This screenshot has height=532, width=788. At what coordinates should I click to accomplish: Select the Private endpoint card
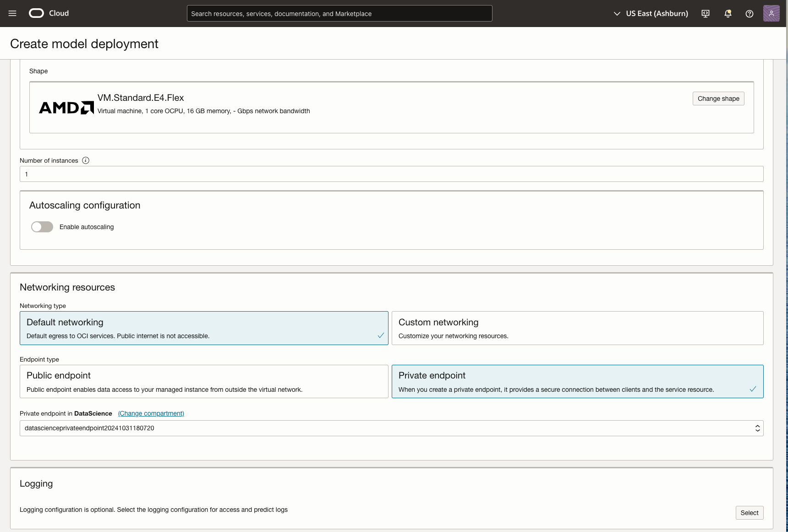[577, 381]
